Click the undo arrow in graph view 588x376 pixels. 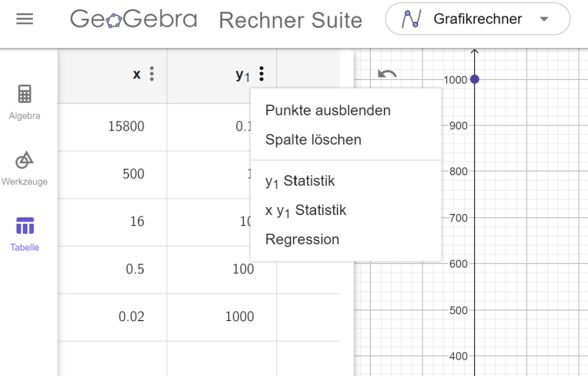[x=387, y=74]
